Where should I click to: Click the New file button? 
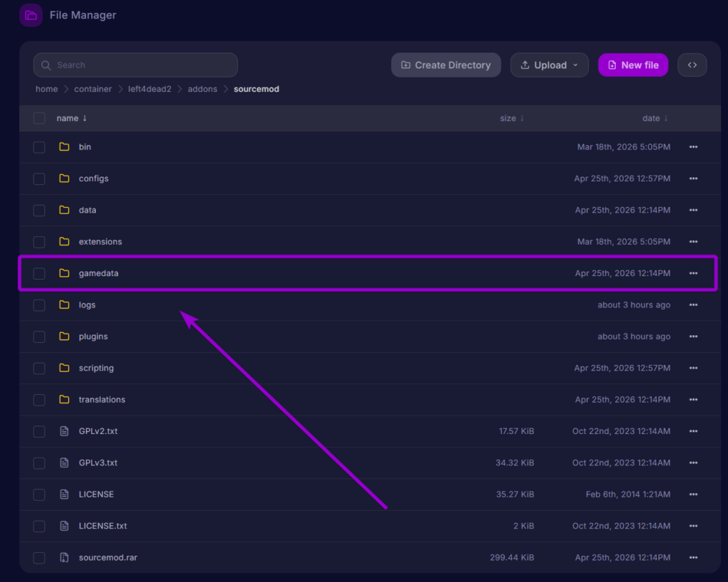point(633,64)
